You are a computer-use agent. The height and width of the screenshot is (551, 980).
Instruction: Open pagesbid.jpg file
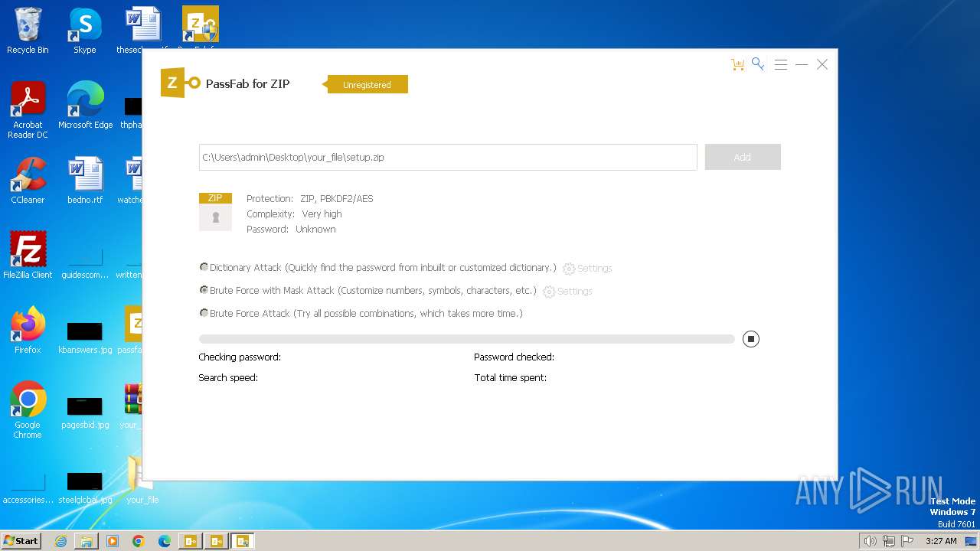pyautogui.click(x=85, y=412)
